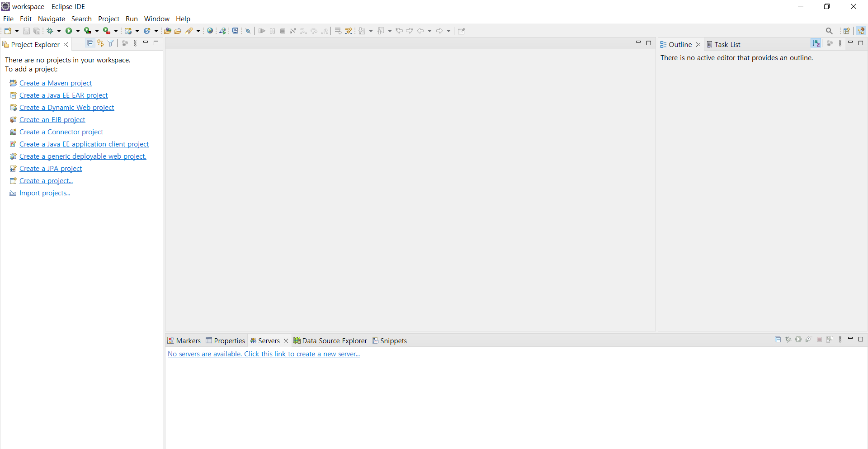This screenshot has width=868, height=449.
Task: Expand the Search flashlight dropdown arrow
Action: (198, 31)
